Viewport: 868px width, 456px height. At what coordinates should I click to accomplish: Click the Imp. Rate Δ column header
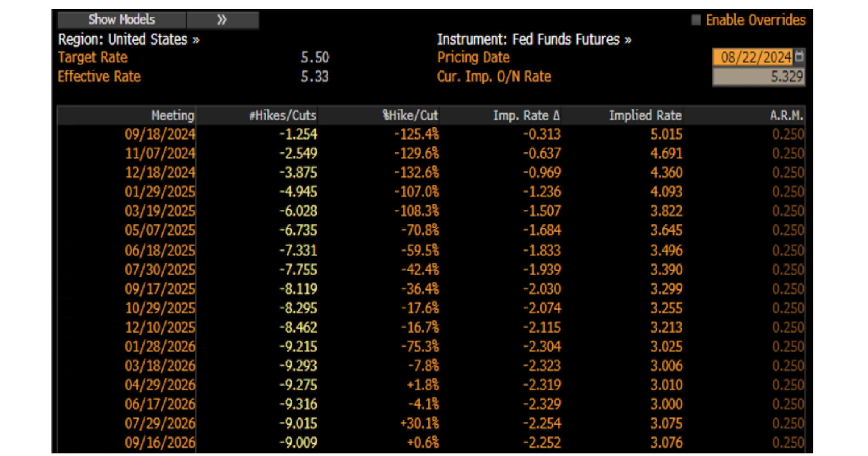(x=526, y=115)
